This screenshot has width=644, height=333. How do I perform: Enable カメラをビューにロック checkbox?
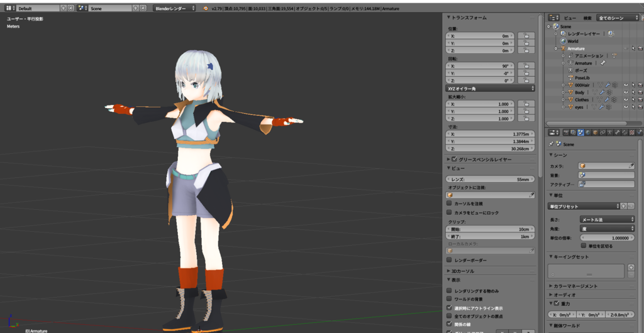coord(449,212)
